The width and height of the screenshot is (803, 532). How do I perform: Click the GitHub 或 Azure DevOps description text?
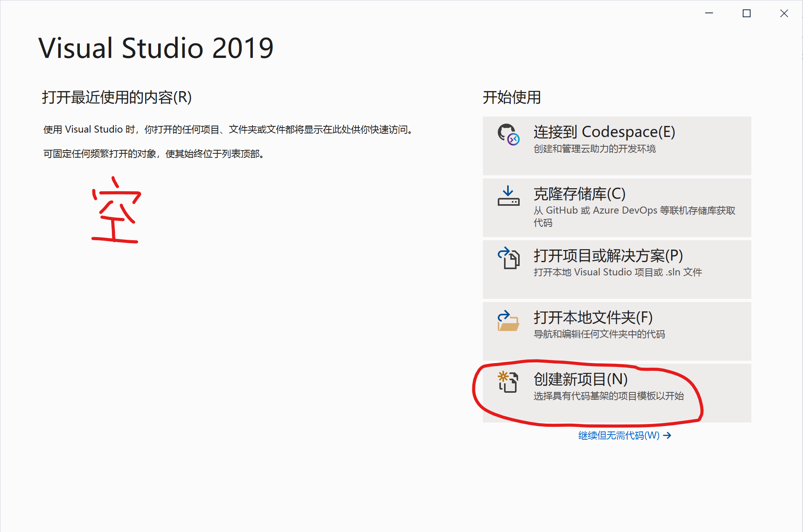634,211
